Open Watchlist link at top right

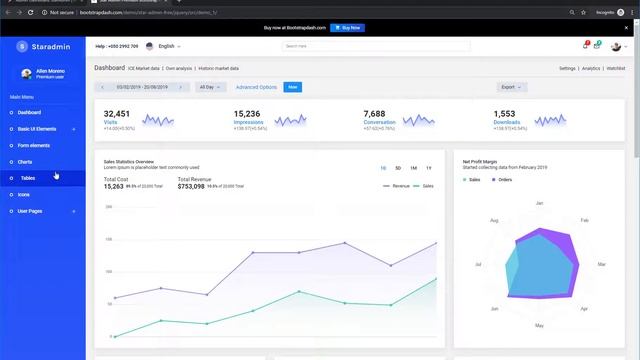click(616, 69)
